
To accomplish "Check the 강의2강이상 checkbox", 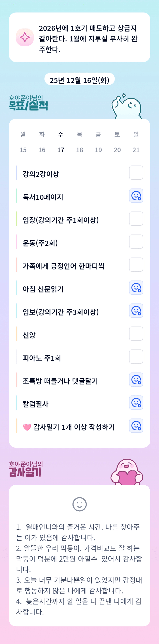I will pyautogui.click(x=136, y=173).
